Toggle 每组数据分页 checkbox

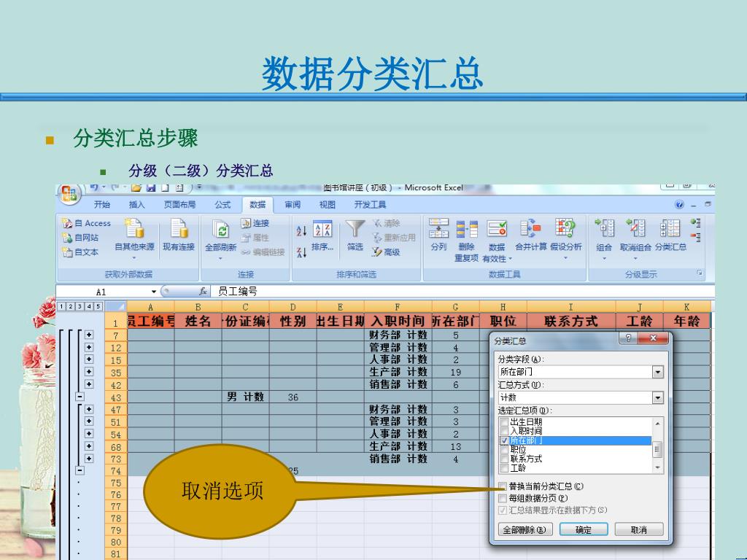(503, 498)
